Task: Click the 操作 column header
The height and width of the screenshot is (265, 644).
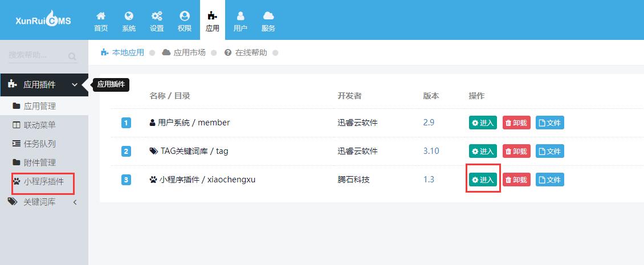Action: click(x=476, y=96)
